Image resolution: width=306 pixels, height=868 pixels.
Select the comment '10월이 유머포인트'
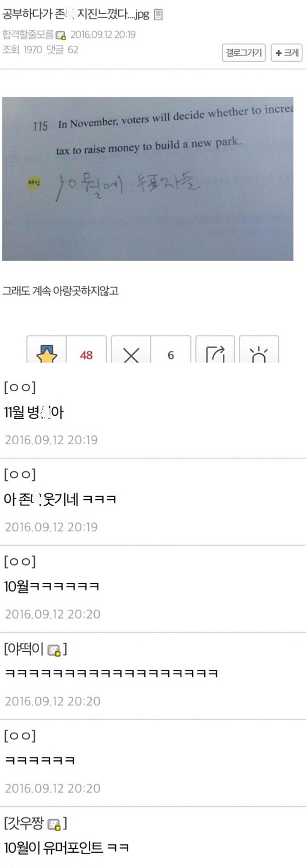click(66, 847)
